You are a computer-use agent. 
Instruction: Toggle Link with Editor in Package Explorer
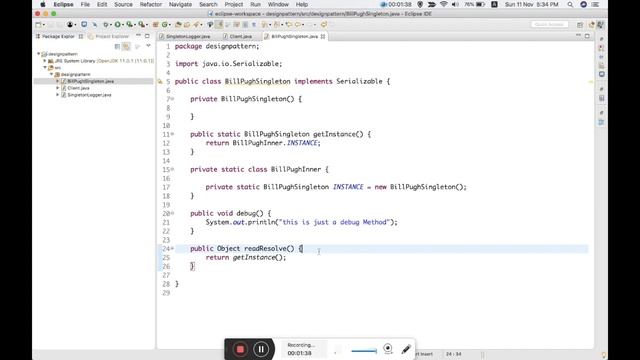coord(126,46)
